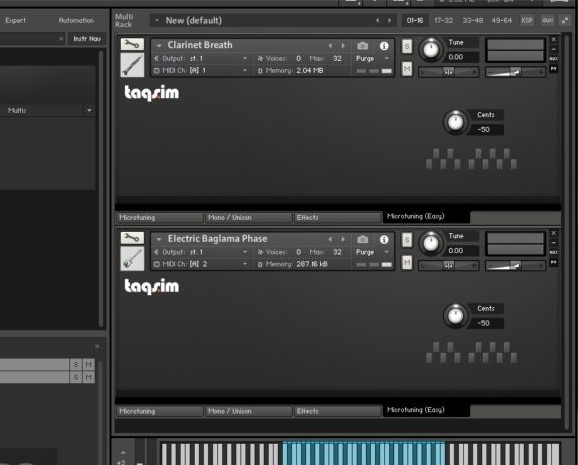The image size is (578, 465).
Task: Mute the Electric Baglama Phase instrument
Action: tap(407, 263)
